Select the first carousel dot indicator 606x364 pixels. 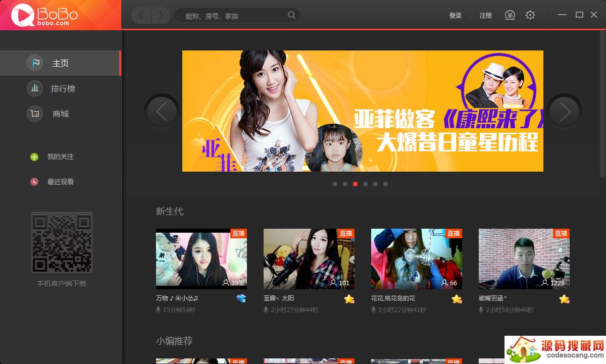coord(335,184)
